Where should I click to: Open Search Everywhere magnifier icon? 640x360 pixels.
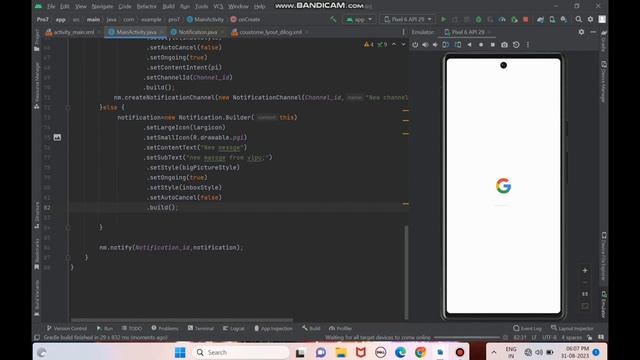[579, 19]
